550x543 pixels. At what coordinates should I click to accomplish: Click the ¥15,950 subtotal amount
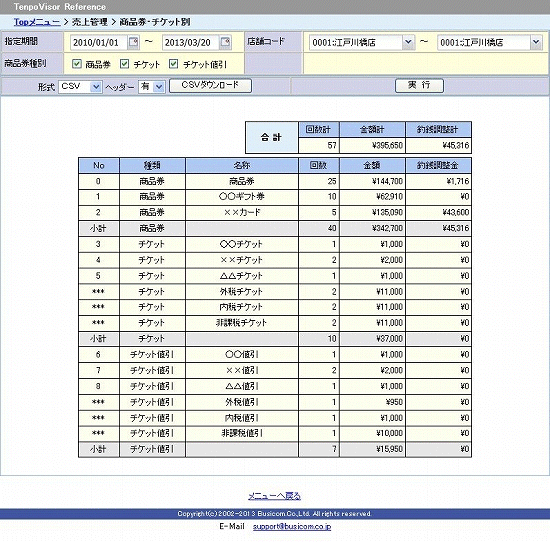pyautogui.click(x=372, y=449)
